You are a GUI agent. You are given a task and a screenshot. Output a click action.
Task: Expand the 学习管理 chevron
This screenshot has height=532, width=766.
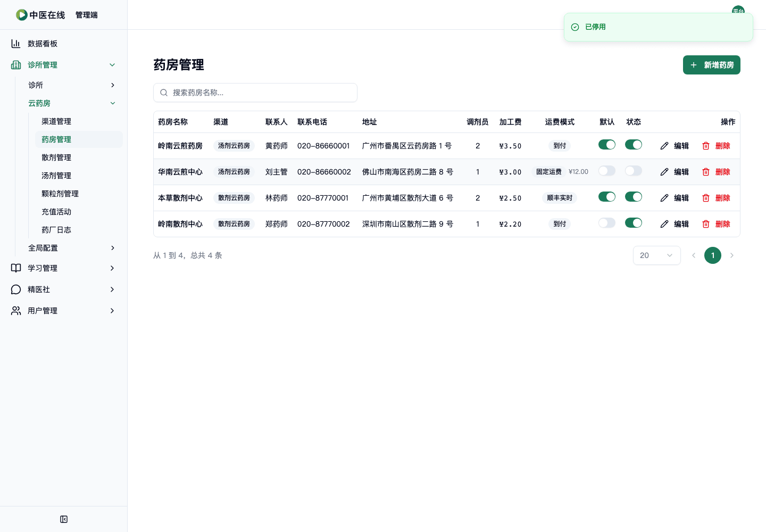click(x=112, y=268)
